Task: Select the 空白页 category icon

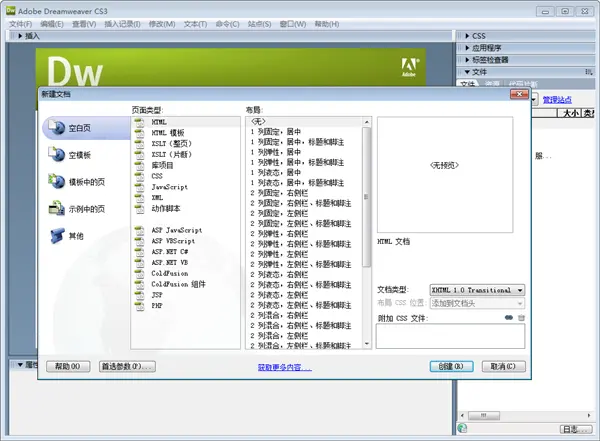Action: [57, 127]
